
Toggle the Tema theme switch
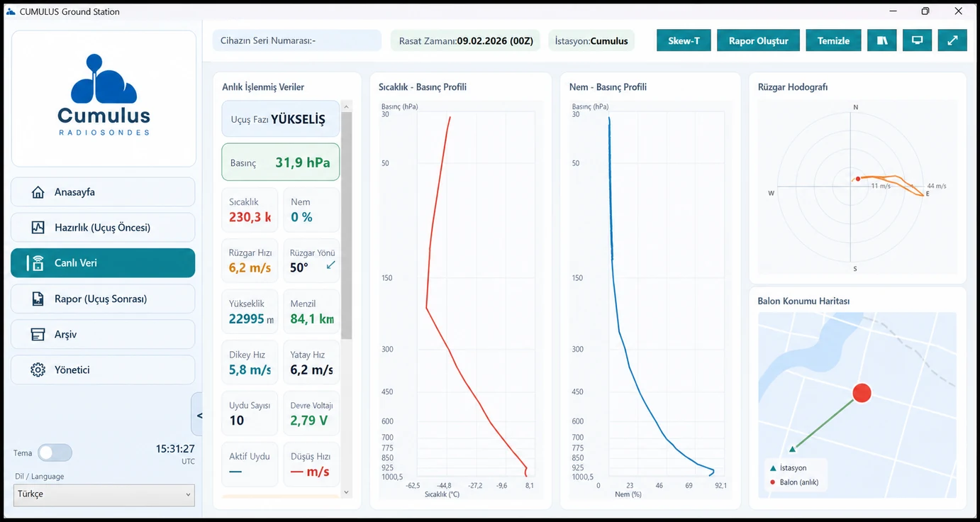(55, 452)
